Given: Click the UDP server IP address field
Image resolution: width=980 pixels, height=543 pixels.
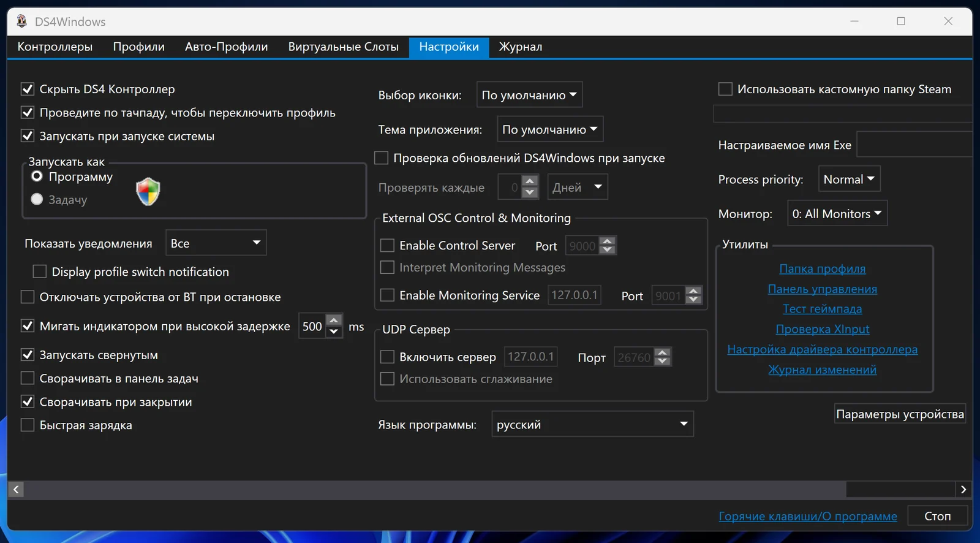Looking at the screenshot, I should pyautogui.click(x=530, y=356).
